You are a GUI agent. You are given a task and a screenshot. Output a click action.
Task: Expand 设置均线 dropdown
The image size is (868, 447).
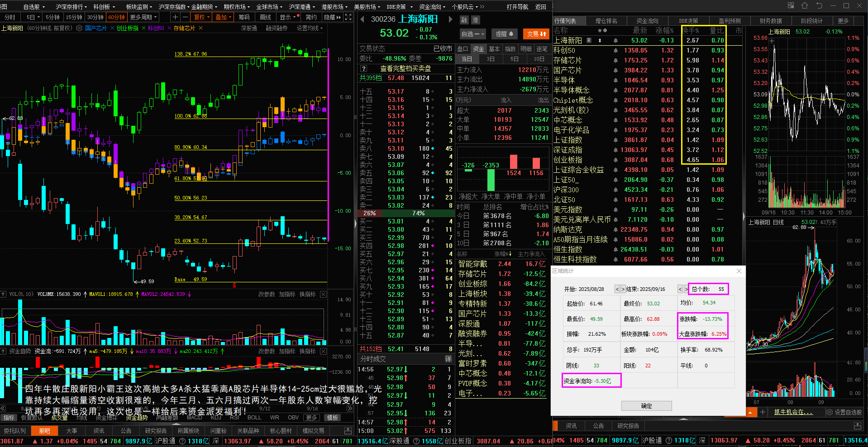pyautogui.click(x=310, y=28)
